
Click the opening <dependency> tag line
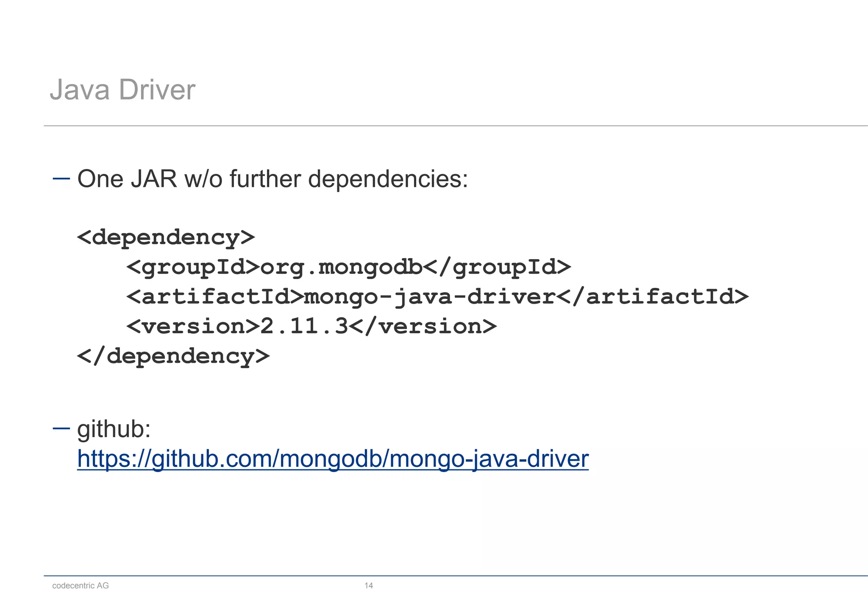pyautogui.click(x=166, y=238)
